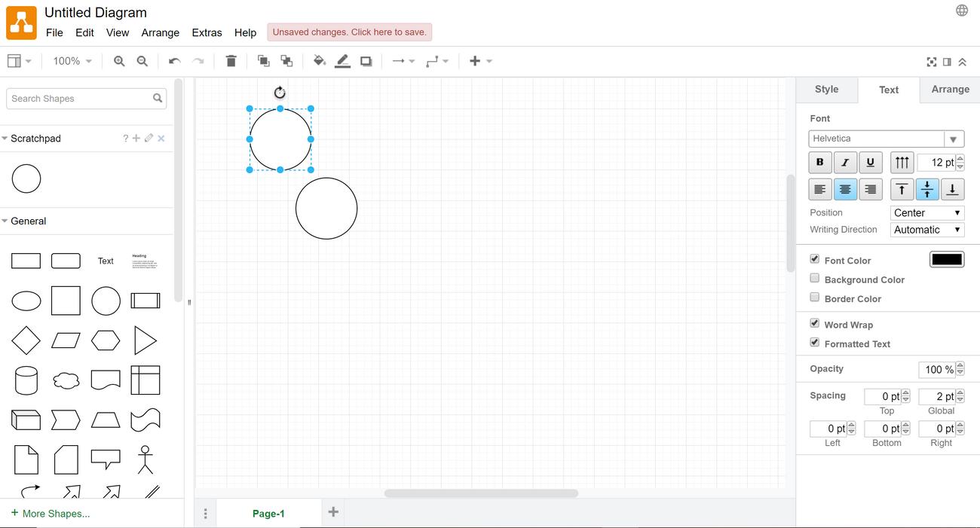Switch to the Arrange tab

pos(949,89)
